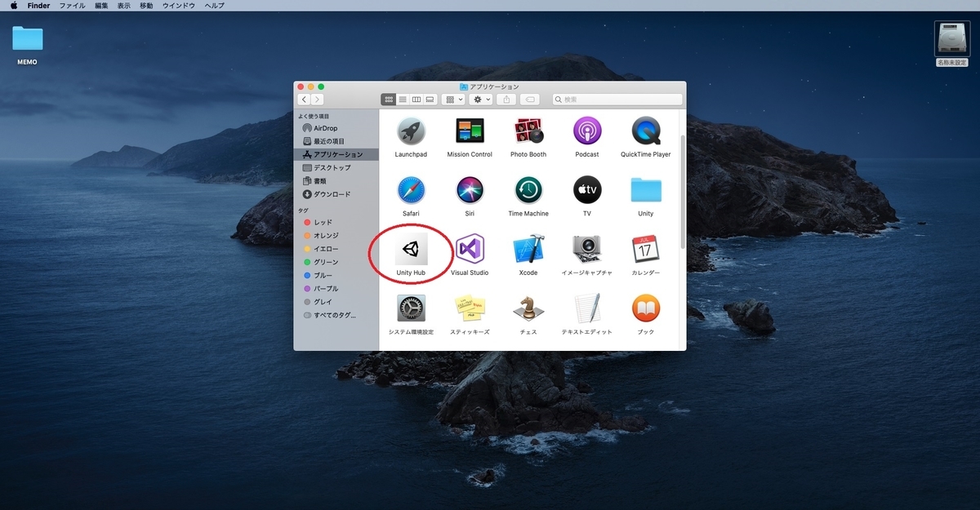This screenshot has width=980, height=510.
Task: Select ダウンロード in sidebar
Action: 336,194
